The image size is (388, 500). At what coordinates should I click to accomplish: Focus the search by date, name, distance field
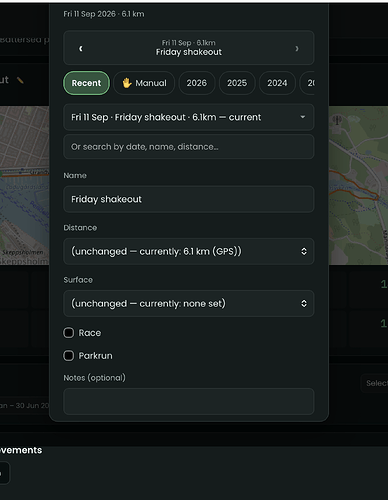[189, 147]
